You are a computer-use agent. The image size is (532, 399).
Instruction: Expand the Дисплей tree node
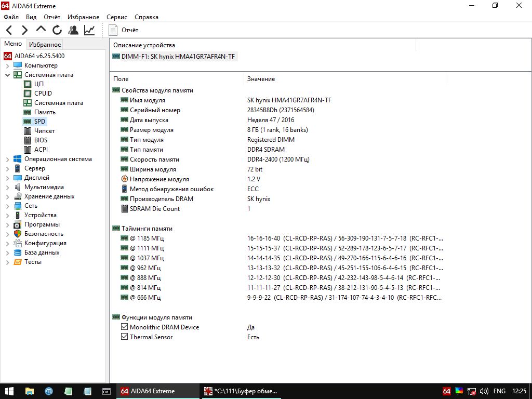pos(7,178)
